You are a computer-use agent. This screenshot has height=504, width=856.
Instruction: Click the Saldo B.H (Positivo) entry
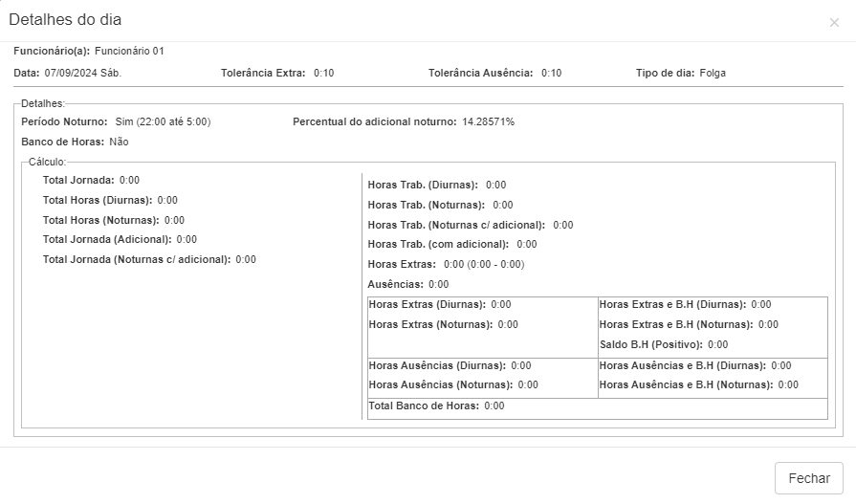click(663, 344)
